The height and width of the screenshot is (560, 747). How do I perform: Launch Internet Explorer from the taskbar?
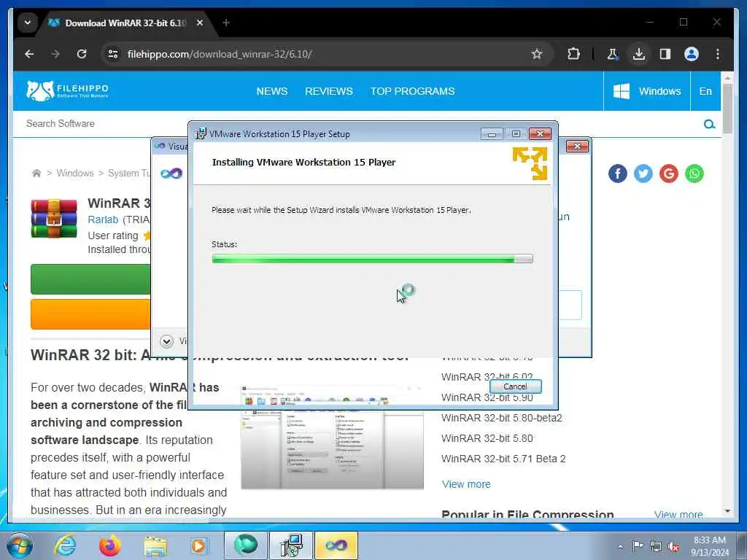coord(65,545)
